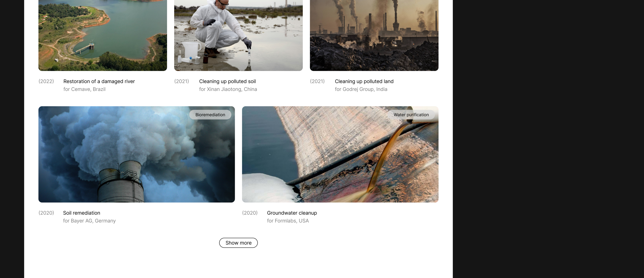Viewport: 644px width, 278px height.
Task: Select the Bioremediation tag
Action: tap(210, 115)
